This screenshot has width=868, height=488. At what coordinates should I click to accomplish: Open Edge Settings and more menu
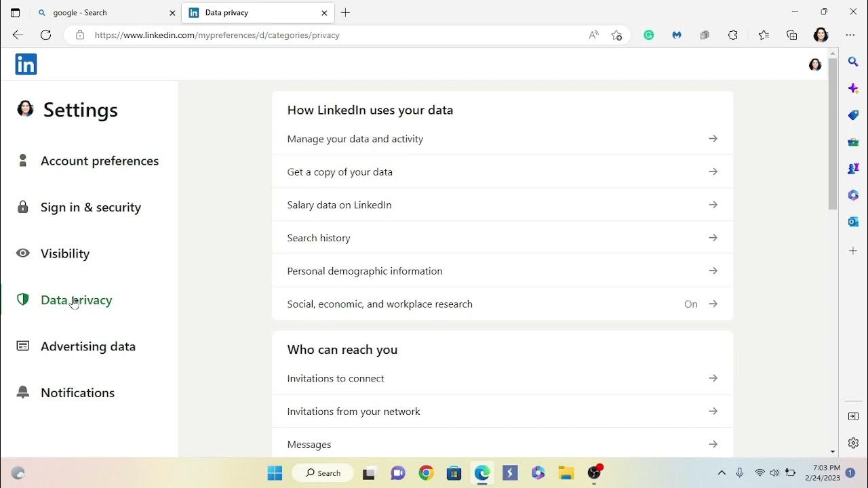pos(850,35)
